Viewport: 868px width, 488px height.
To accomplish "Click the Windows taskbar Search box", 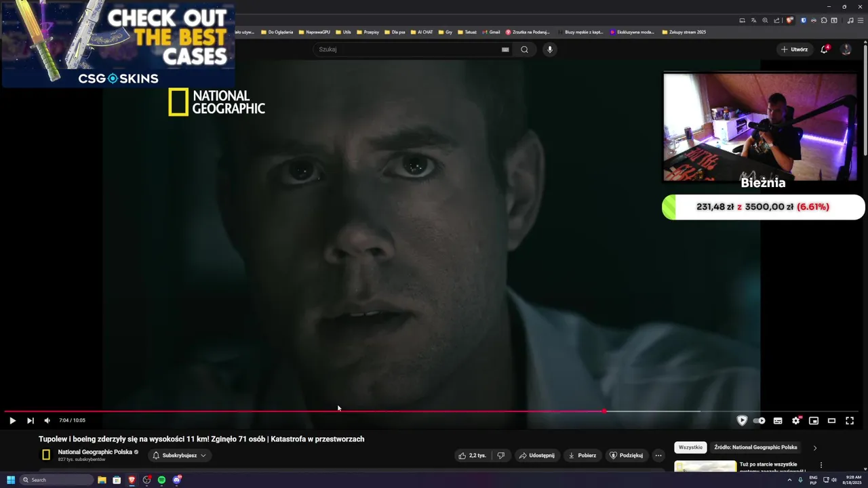I will click(56, 480).
